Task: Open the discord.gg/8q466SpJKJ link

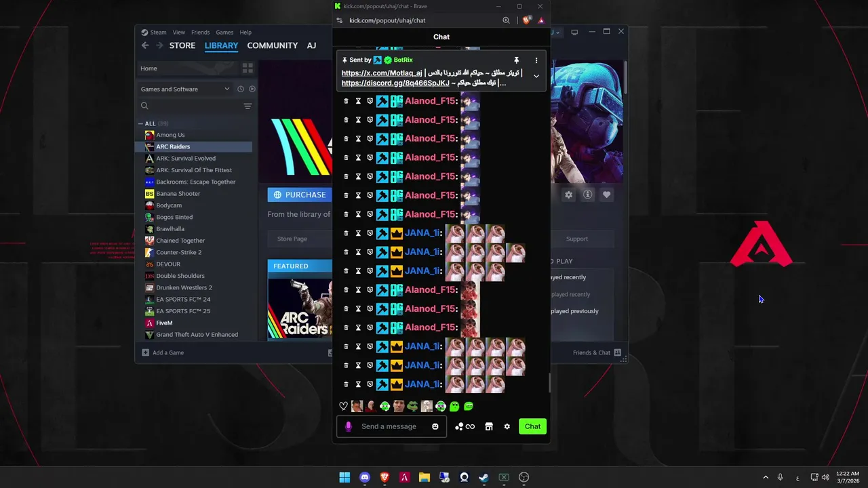Action: pos(395,83)
